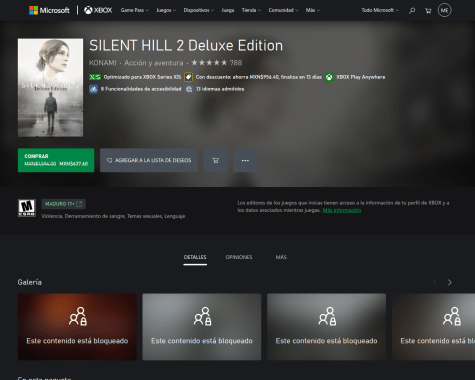Add game to cart icon button
The image size is (475, 380).
click(x=216, y=160)
